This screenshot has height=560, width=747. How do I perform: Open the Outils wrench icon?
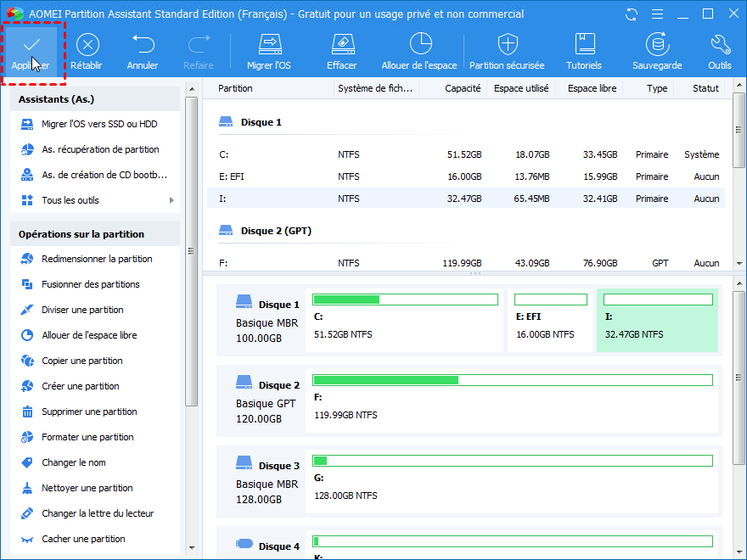click(720, 45)
